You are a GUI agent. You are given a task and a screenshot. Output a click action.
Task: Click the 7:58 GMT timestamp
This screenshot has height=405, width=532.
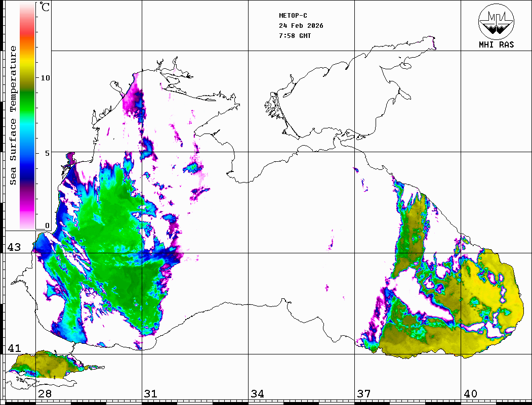tap(295, 35)
